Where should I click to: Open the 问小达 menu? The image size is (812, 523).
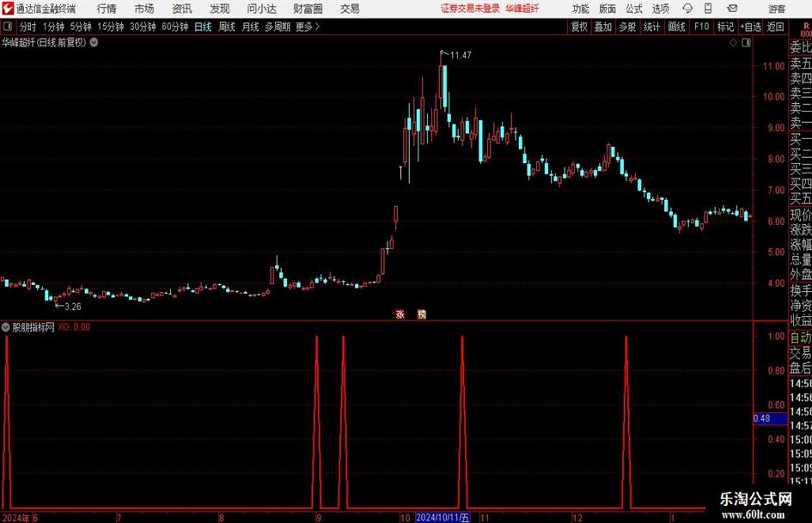(x=261, y=9)
